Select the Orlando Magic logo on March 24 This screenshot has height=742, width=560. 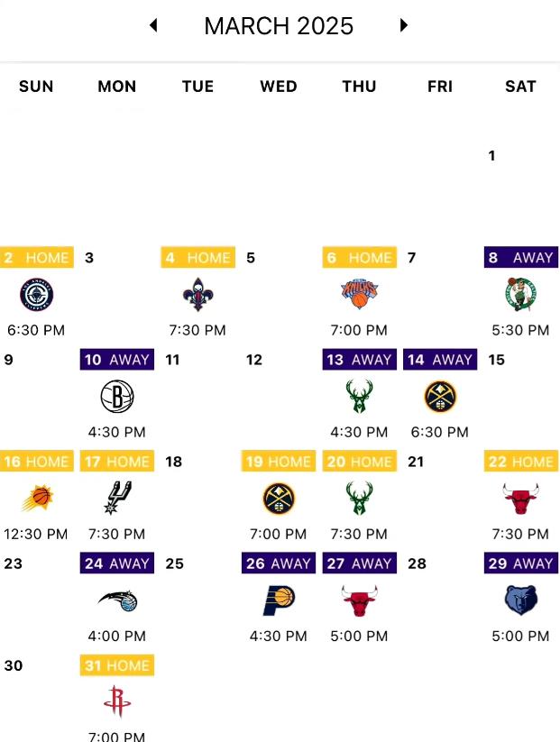(x=118, y=600)
